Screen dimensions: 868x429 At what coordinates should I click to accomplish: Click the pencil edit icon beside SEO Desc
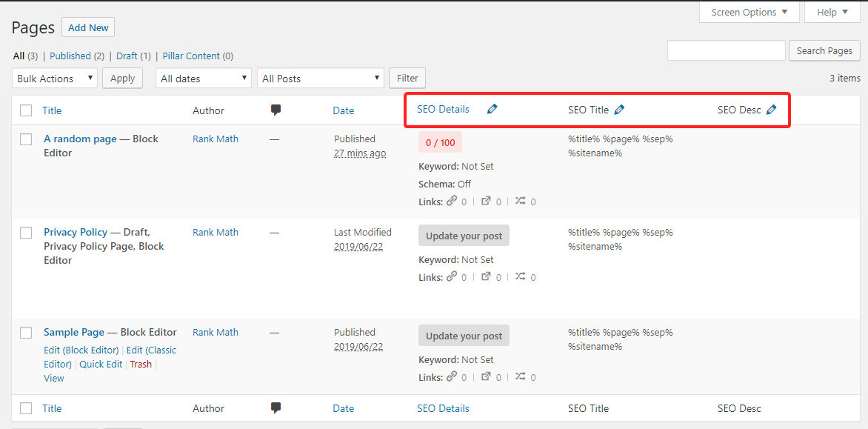[771, 110]
